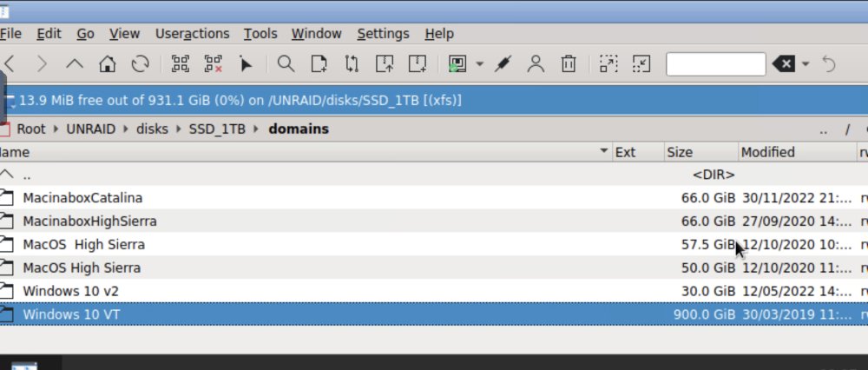Screen dimensions: 868x370
Task: Click the new file page icon
Action: (x=319, y=64)
